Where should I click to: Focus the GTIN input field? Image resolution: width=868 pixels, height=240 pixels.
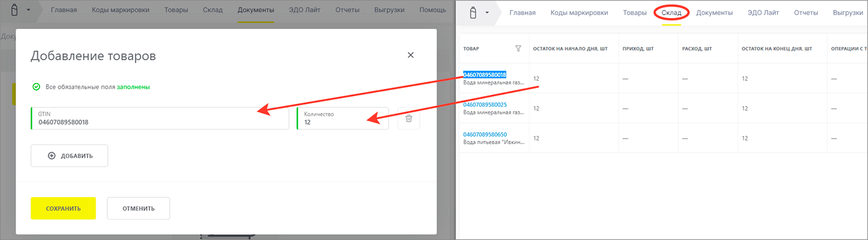pos(160,118)
